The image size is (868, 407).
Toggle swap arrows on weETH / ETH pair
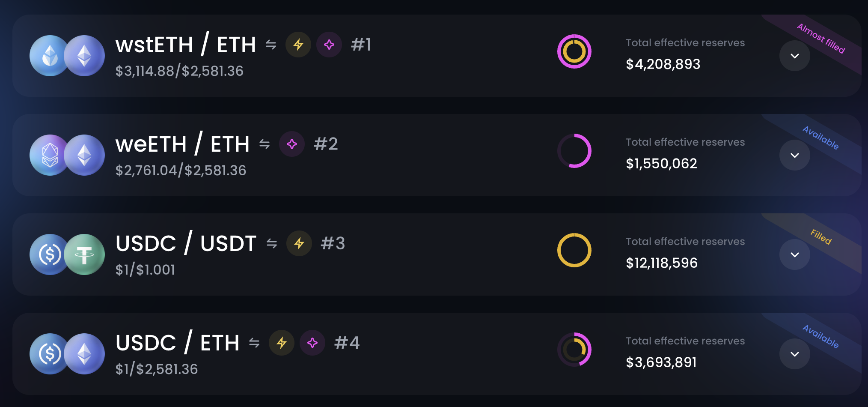(265, 144)
